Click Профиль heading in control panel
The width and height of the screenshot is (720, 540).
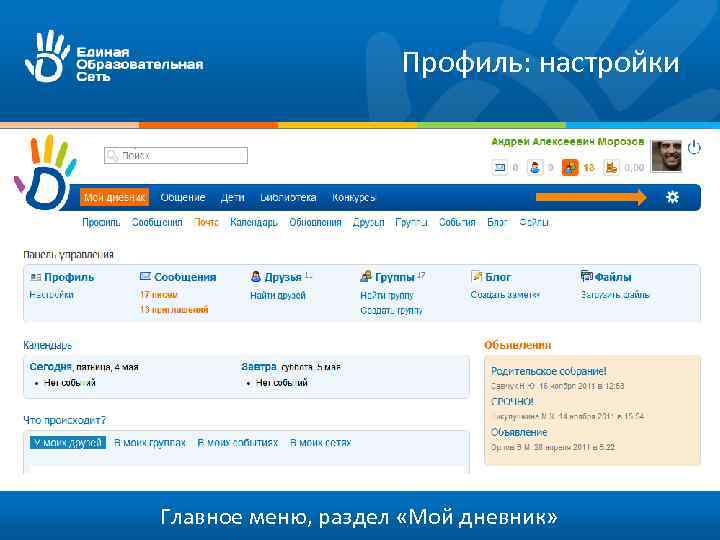[69, 277]
